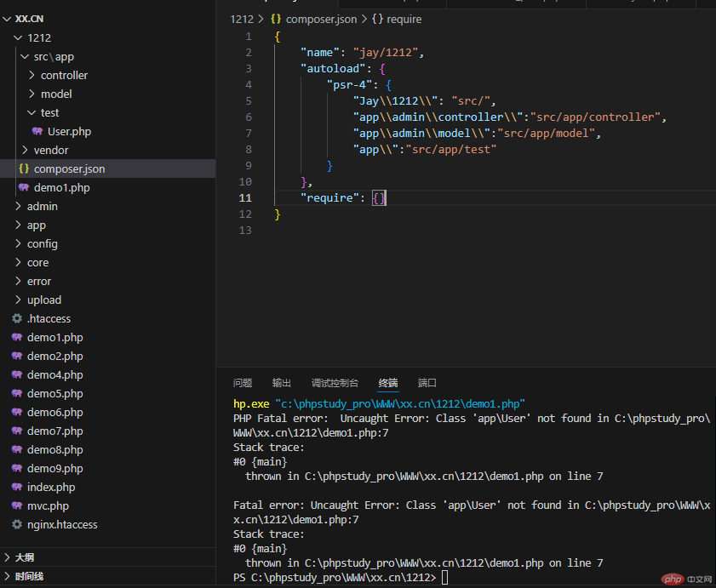
Task: Expand the 大纲 outline section
Action: pos(7,557)
